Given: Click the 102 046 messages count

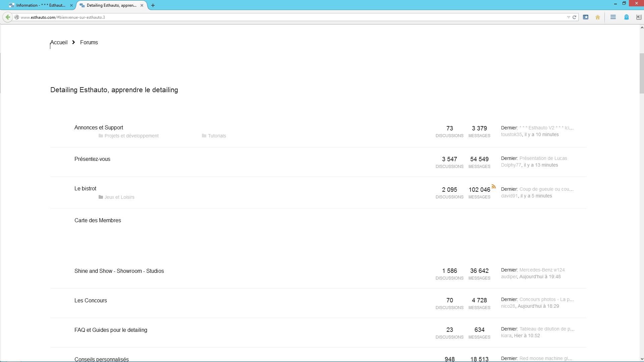Looking at the screenshot, I should tap(479, 190).
